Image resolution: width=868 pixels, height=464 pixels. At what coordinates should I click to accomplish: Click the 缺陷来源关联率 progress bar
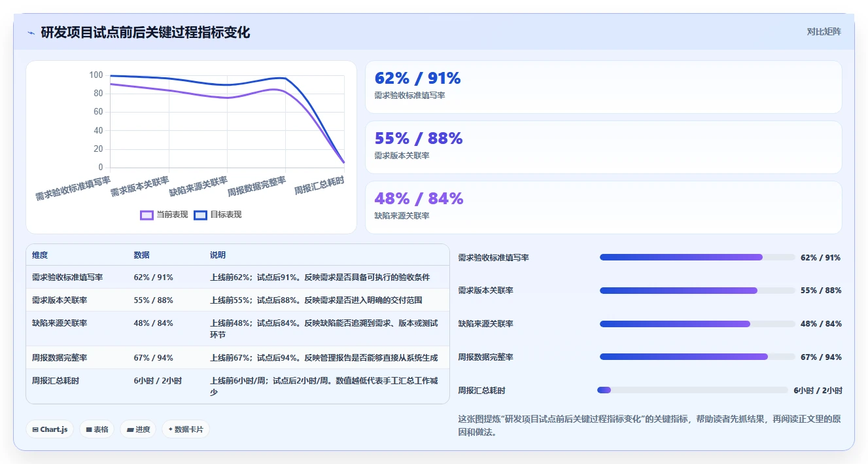click(697, 323)
